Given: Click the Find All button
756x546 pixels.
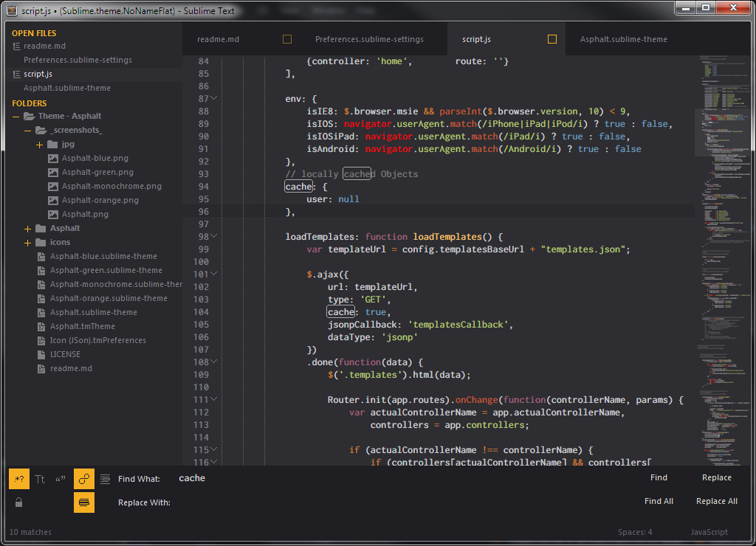Looking at the screenshot, I should point(659,501).
